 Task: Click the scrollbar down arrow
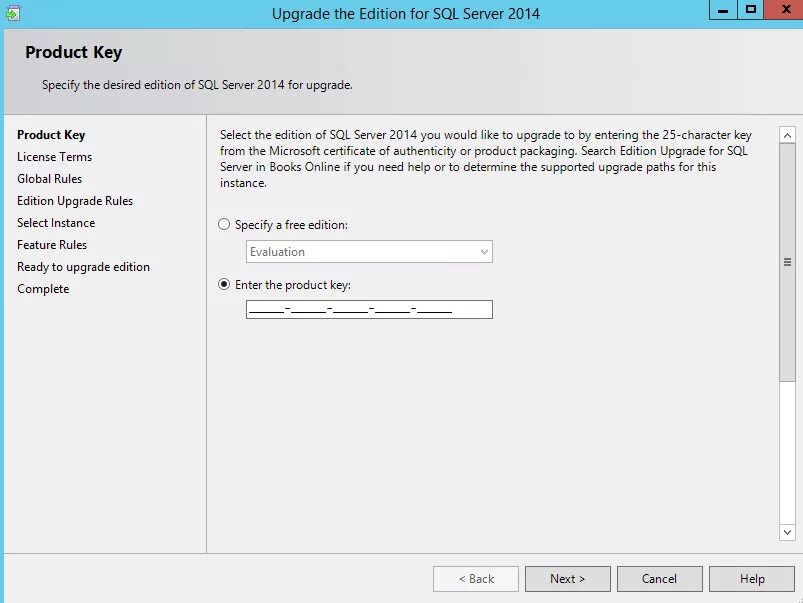[787, 532]
